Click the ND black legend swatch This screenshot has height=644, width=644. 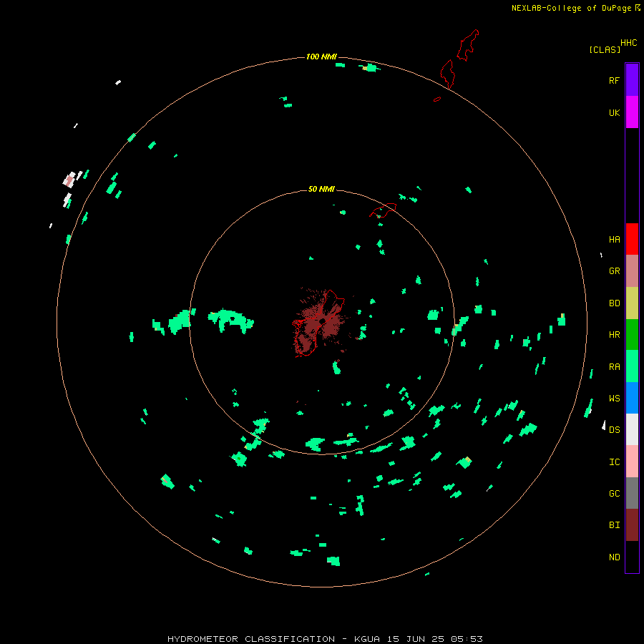632,557
